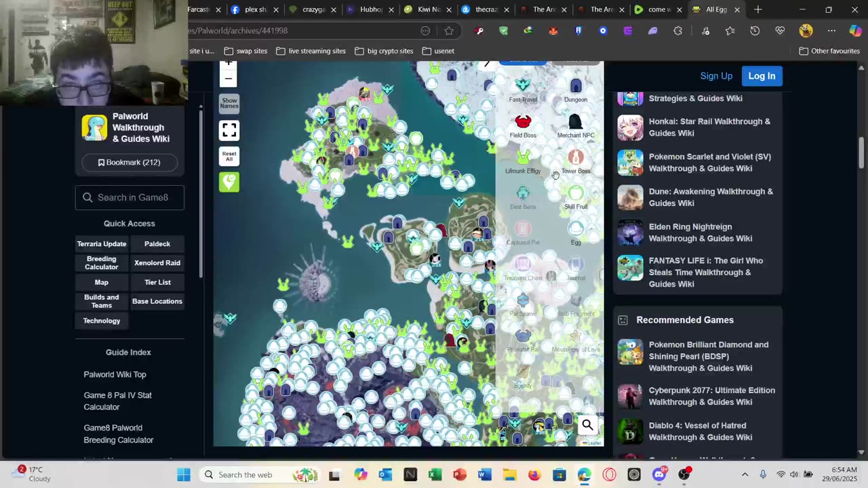Screen dimensions: 868x488
Task: Open the Xenolord Raid quick link
Action: [x=157, y=263]
